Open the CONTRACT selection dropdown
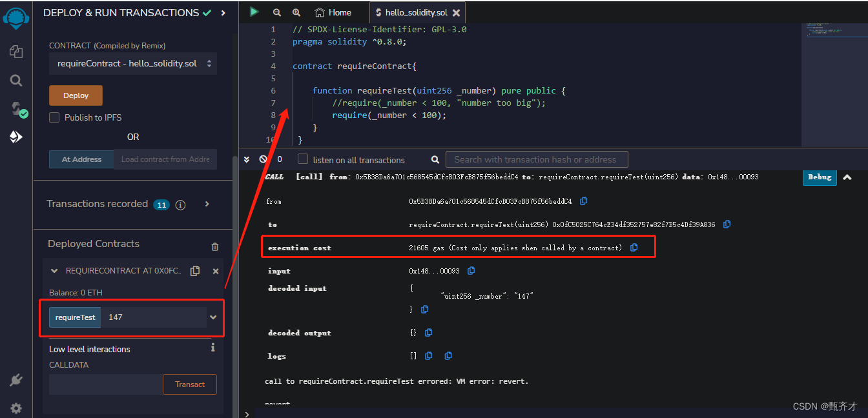Image resolution: width=868 pixels, height=418 pixels. coord(133,64)
